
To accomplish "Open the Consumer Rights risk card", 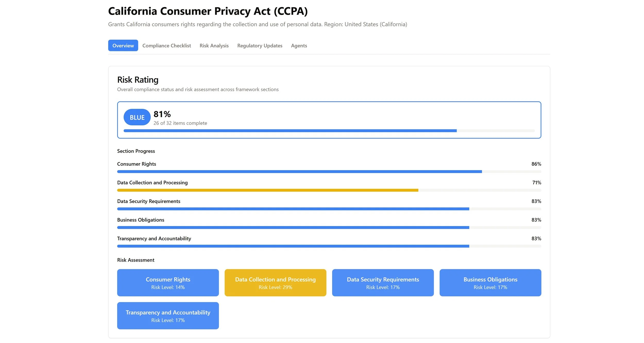I will [x=168, y=283].
